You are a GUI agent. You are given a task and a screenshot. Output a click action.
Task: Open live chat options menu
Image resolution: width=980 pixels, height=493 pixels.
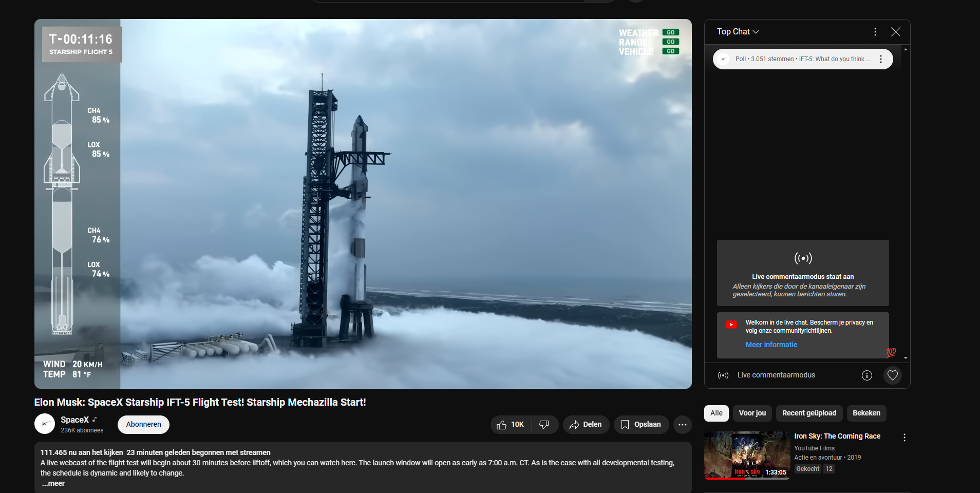click(x=875, y=32)
